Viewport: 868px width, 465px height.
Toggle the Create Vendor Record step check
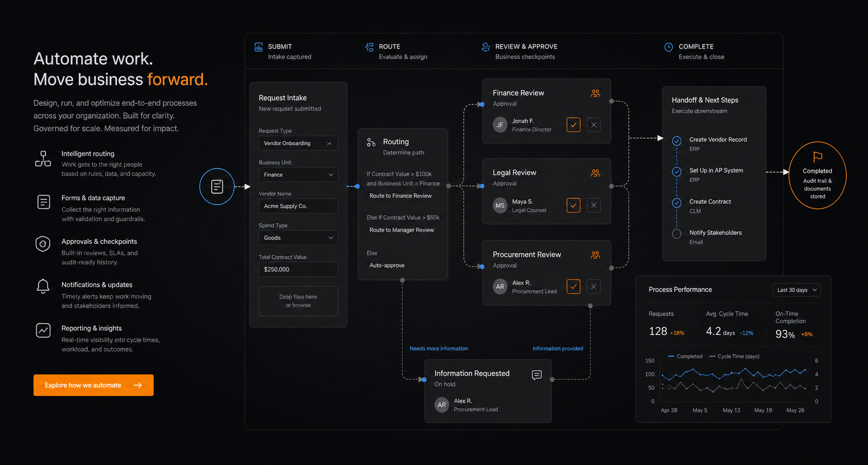[x=676, y=141]
